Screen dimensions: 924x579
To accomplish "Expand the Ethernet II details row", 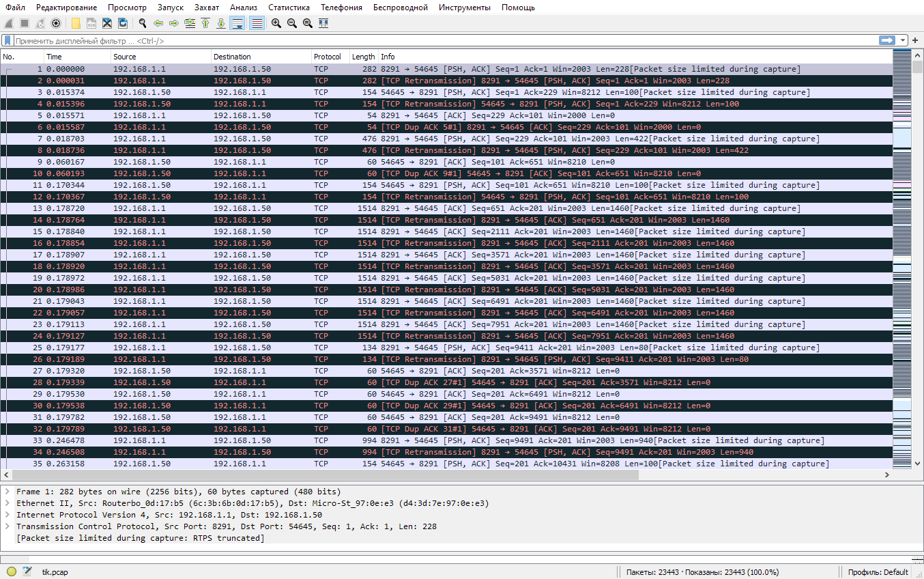I will [7, 503].
